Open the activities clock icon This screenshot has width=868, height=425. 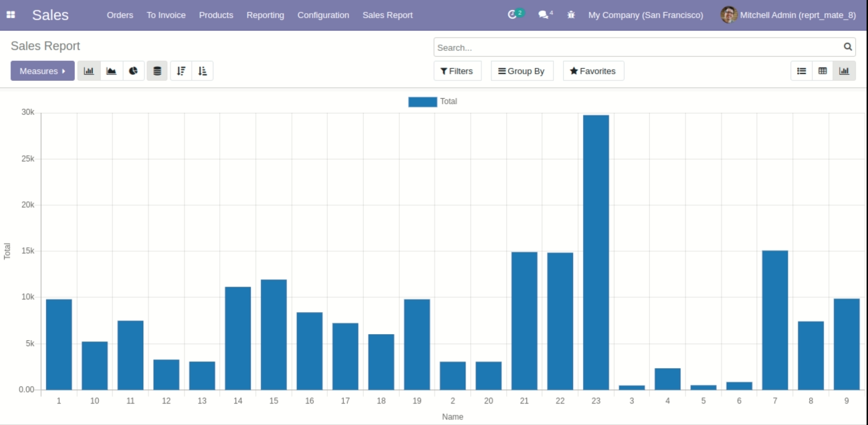click(513, 15)
